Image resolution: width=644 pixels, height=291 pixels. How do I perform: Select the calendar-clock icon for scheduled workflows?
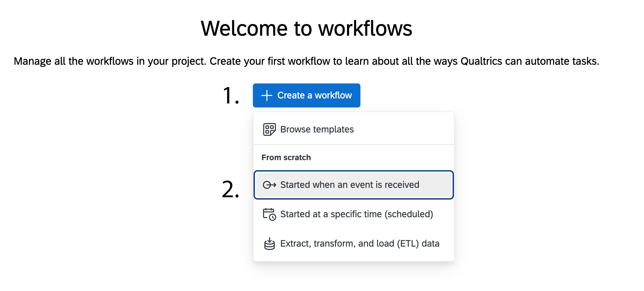point(269,214)
